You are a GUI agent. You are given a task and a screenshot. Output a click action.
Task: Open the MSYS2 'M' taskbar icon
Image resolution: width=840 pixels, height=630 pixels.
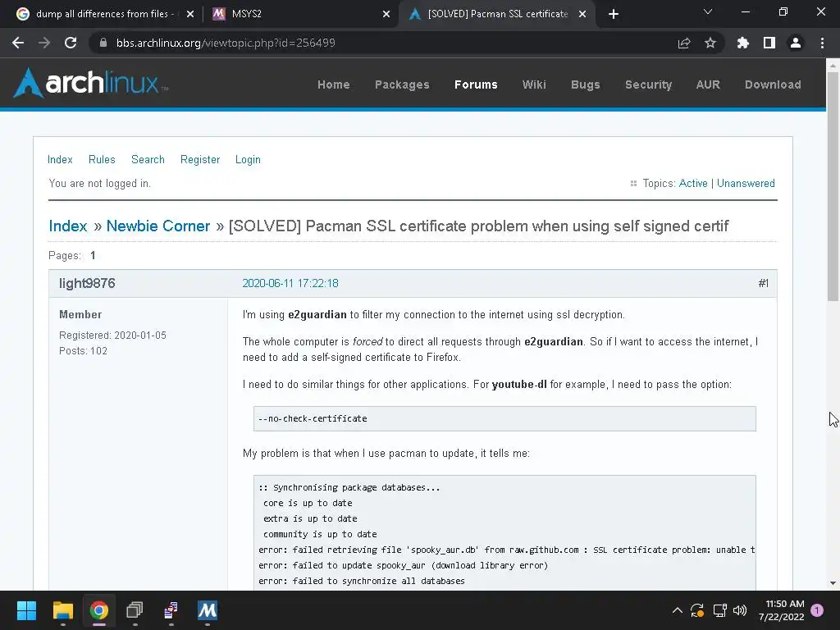[x=208, y=610]
